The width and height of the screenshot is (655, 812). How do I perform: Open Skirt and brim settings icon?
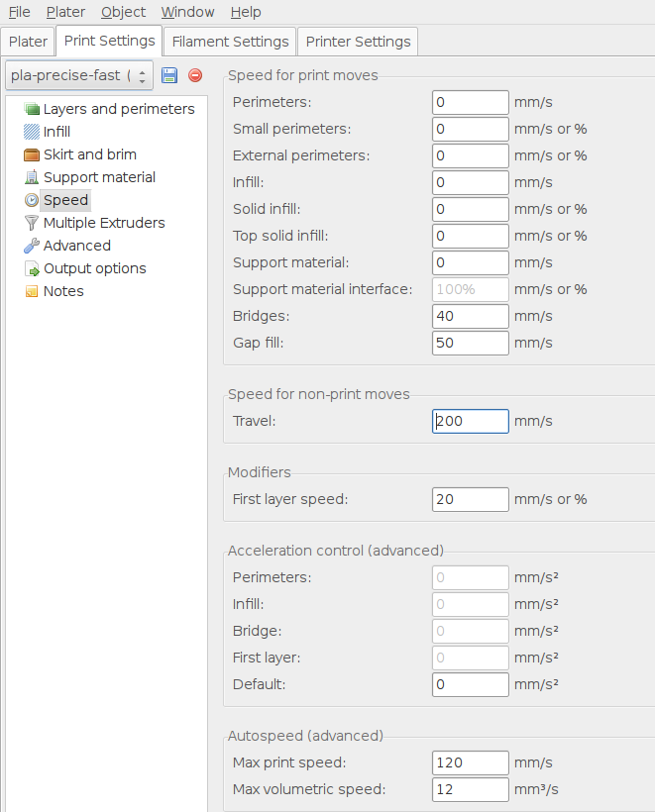pos(32,154)
